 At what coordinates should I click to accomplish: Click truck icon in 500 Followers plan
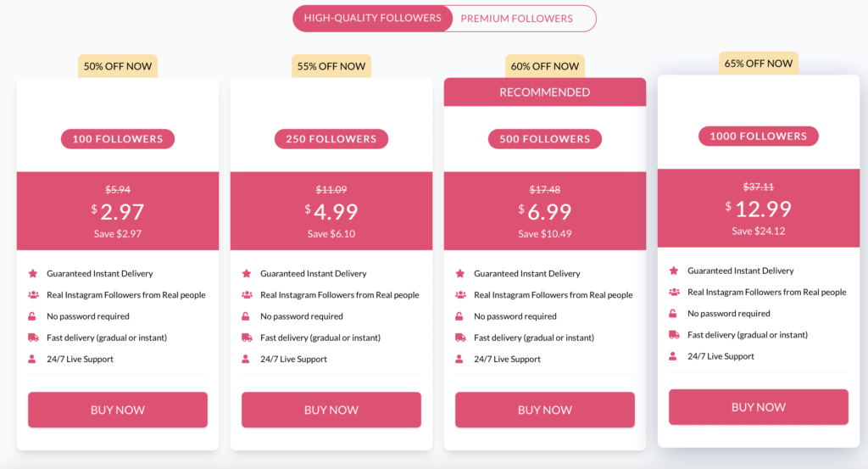(x=460, y=338)
